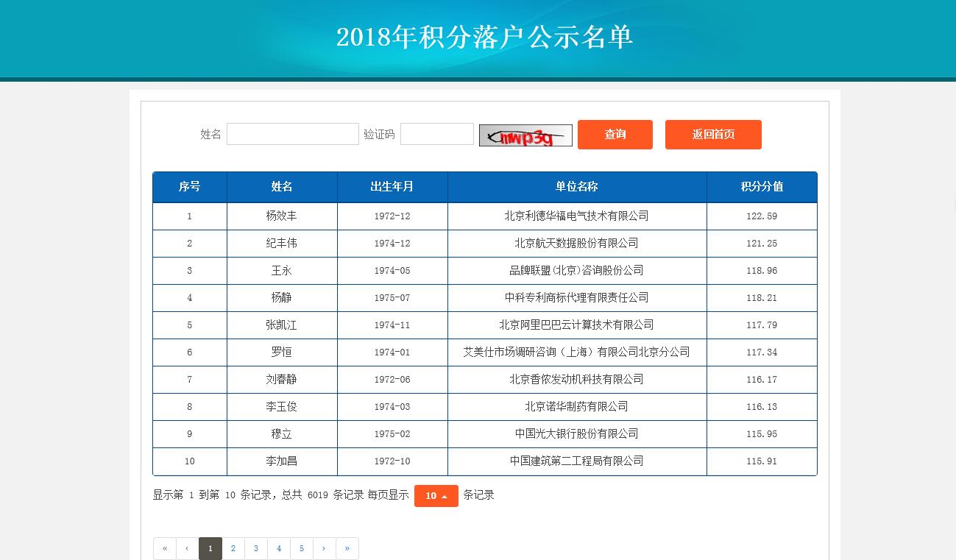
Task: Go to first page with « button
Action: tap(165, 548)
